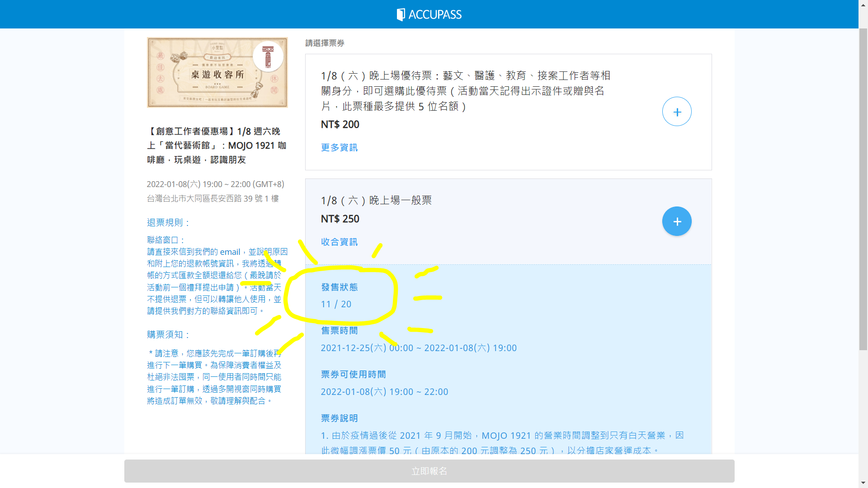868x488 pixels.
Task: Open the 桌遊收容所 event banner image
Action: click(x=217, y=72)
